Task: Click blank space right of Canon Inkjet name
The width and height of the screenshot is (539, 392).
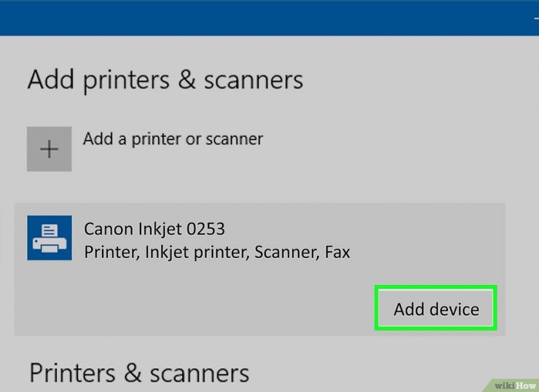Action: pos(364,229)
